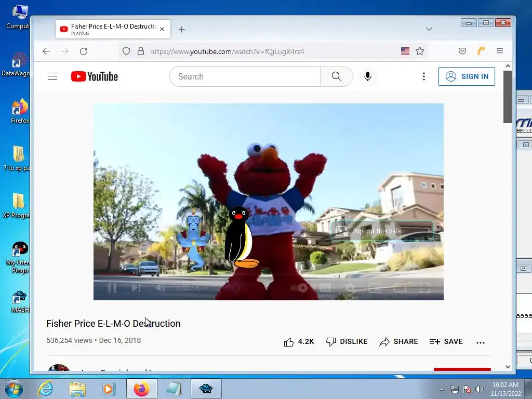Open Windows Explorer from the taskbar

[x=77, y=389]
